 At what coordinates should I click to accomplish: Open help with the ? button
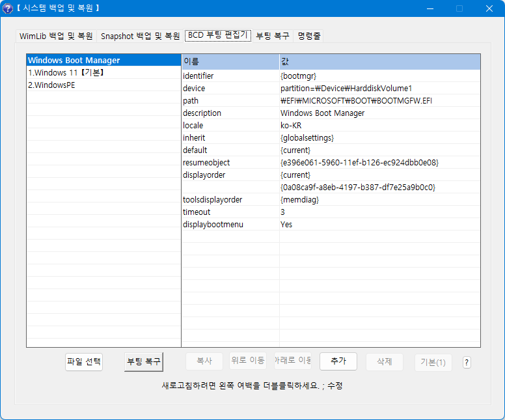tap(467, 363)
